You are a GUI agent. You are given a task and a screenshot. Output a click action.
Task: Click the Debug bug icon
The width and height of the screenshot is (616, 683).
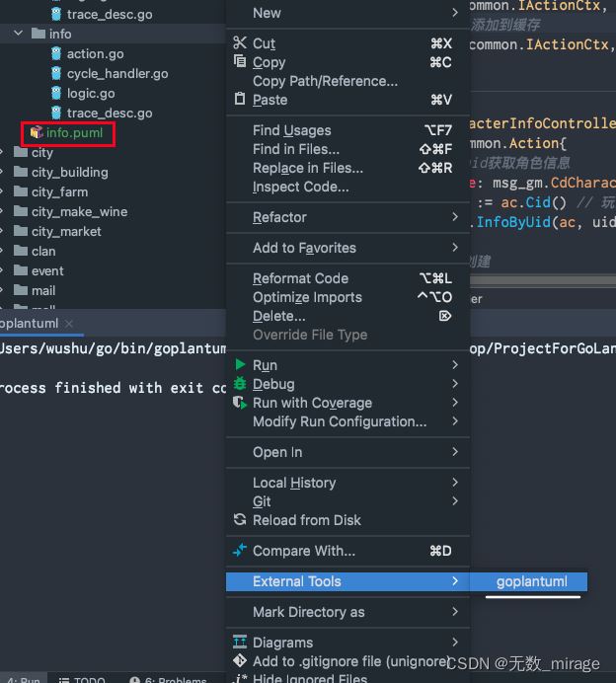tap(240, 384)
